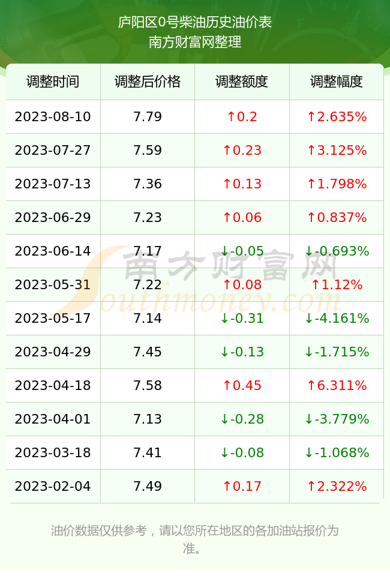Image resolution: width=390 pixels, height=588 pixels.
Task: Click the 调整幅度 column header
Action: pyautogui.click(x=337, y=82)
